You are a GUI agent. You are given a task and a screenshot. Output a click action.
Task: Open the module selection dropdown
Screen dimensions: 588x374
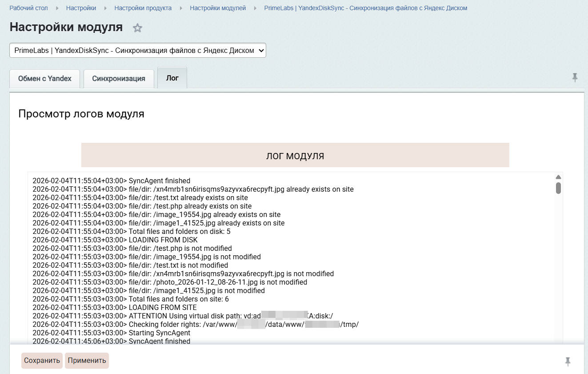138,50
